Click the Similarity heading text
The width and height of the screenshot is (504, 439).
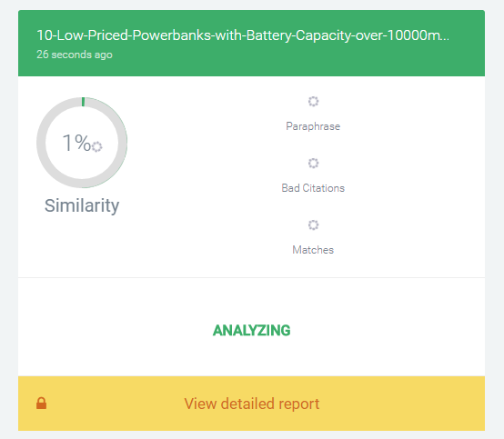82,205
